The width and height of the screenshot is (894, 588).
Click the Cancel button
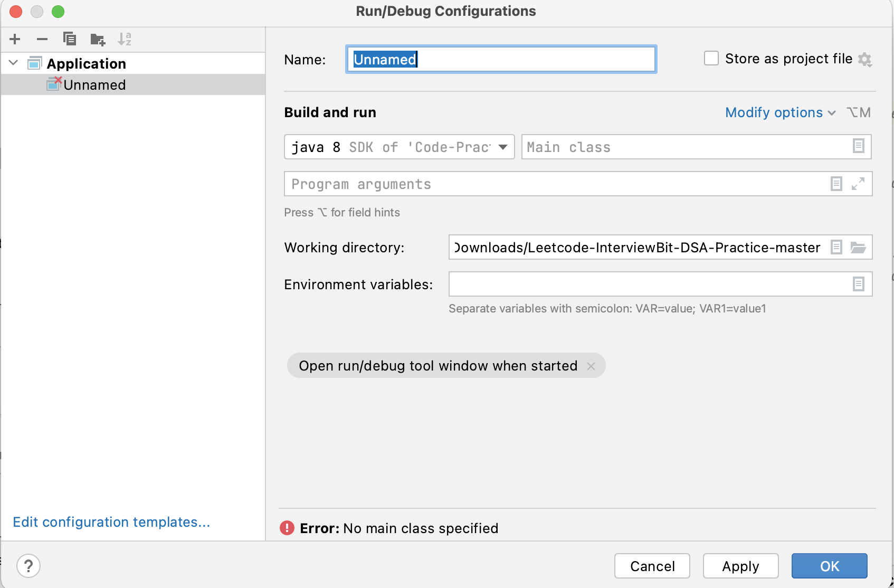pos(652,566)
